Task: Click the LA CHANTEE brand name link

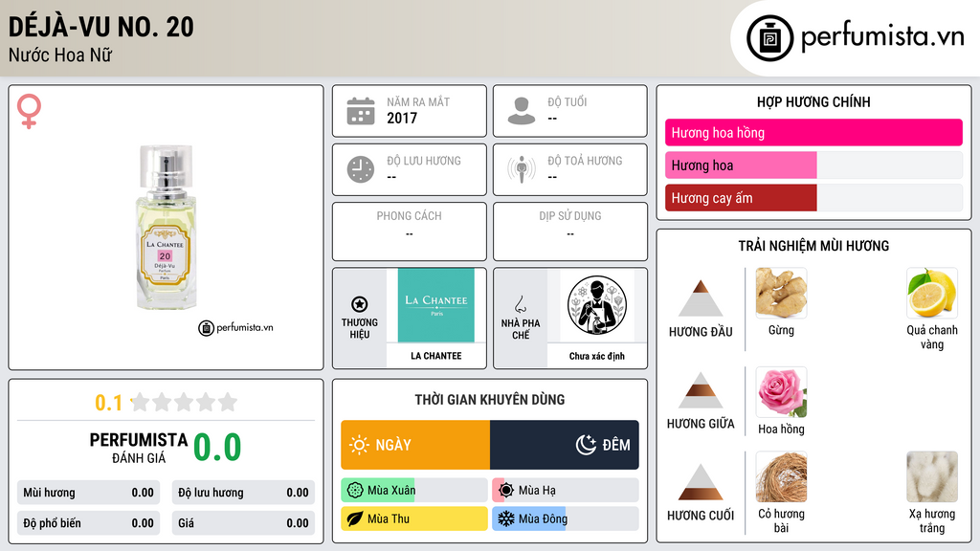Action: [436, 356]
